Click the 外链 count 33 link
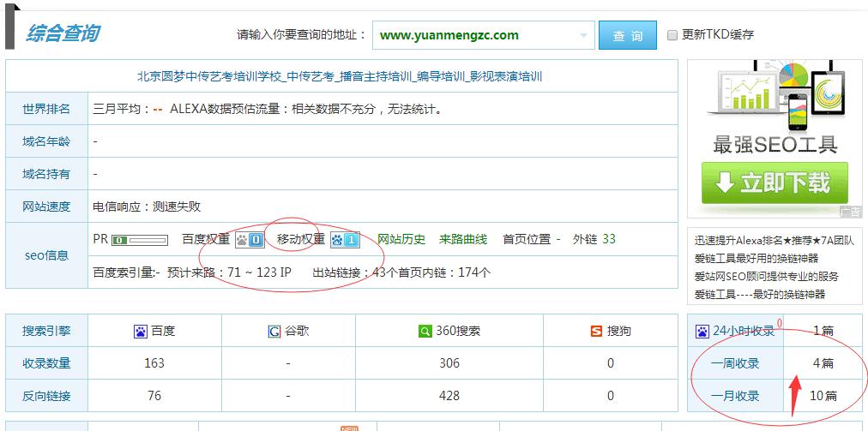 [x=609, y=239]
